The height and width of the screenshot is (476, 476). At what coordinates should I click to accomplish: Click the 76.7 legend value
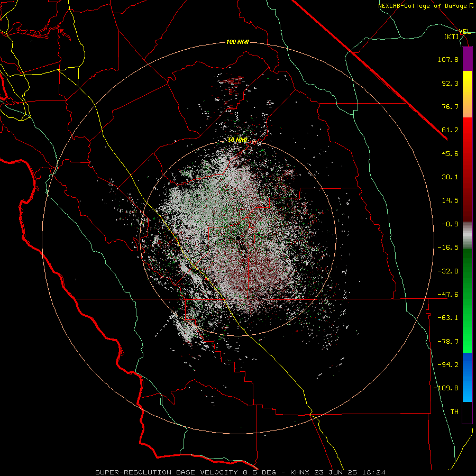[x=450, y=106]
